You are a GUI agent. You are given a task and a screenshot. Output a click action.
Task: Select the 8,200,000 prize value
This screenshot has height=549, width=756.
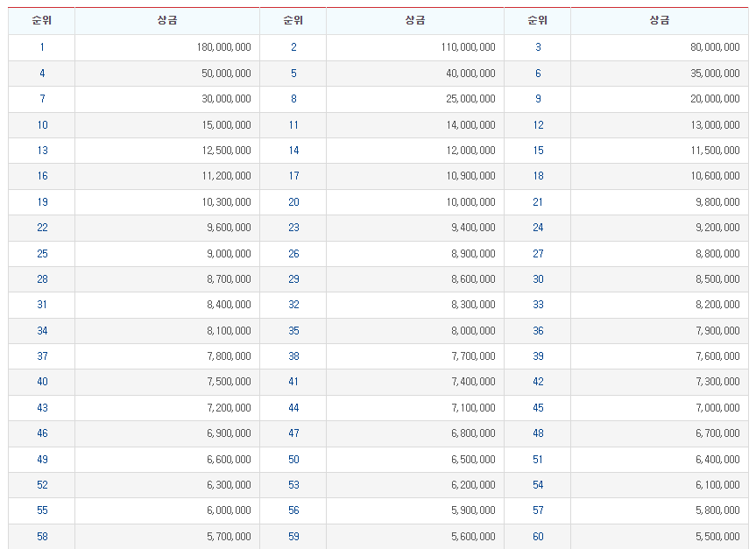tap(717, 305)
